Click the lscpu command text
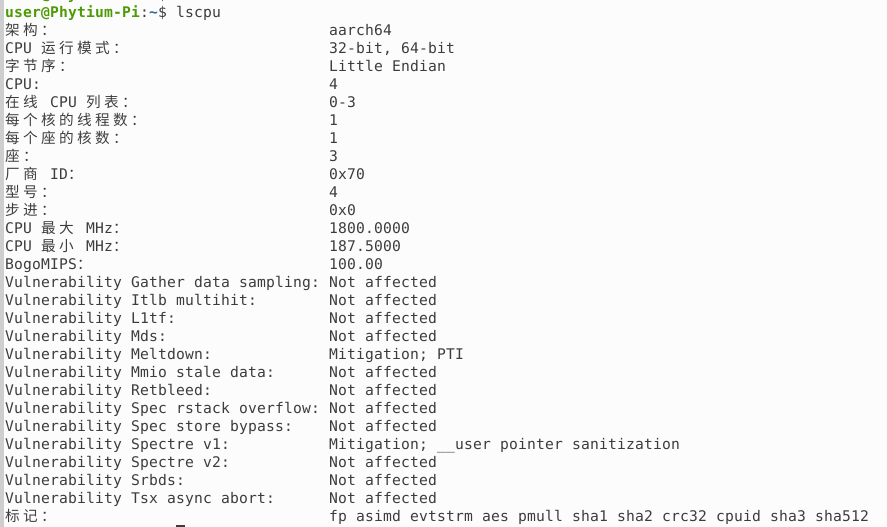887x527 pixels. [199, 12]
